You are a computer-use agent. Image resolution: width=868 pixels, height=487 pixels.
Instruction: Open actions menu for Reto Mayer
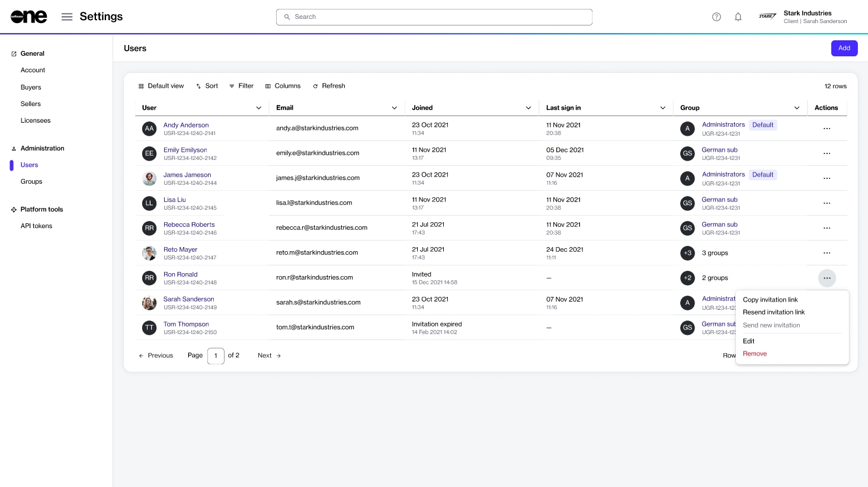point(827,253)
